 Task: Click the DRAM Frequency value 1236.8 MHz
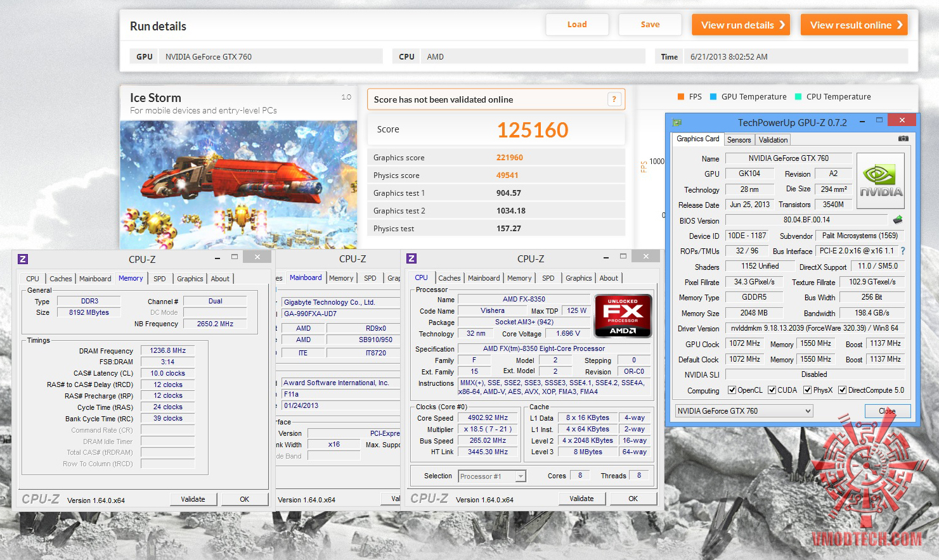(168, 350)
